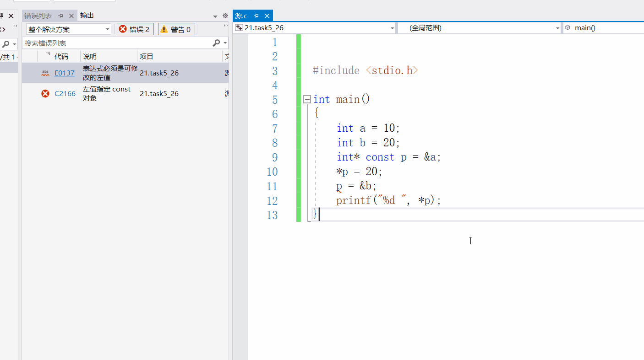The height and width of the screenshot is (360, 644).
Task: Pin the 源.c editor tab
Action: point(257,16)
